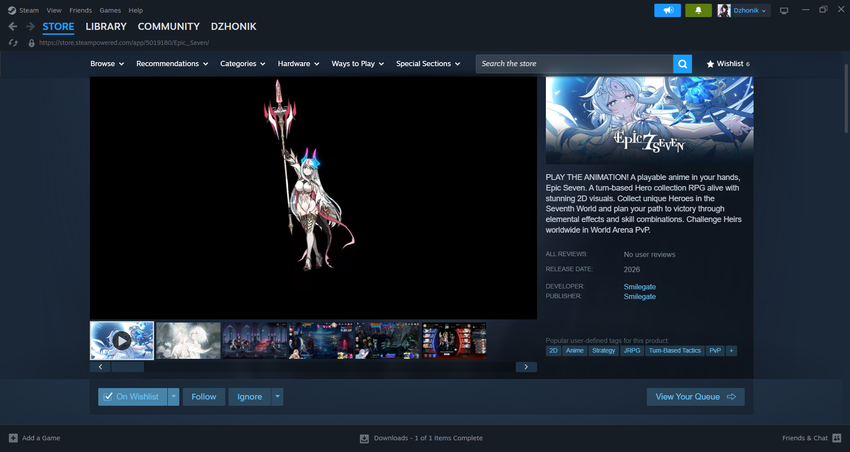Click the Ignore button
This screenshot has height=452, width=850.
click(249, 397)
